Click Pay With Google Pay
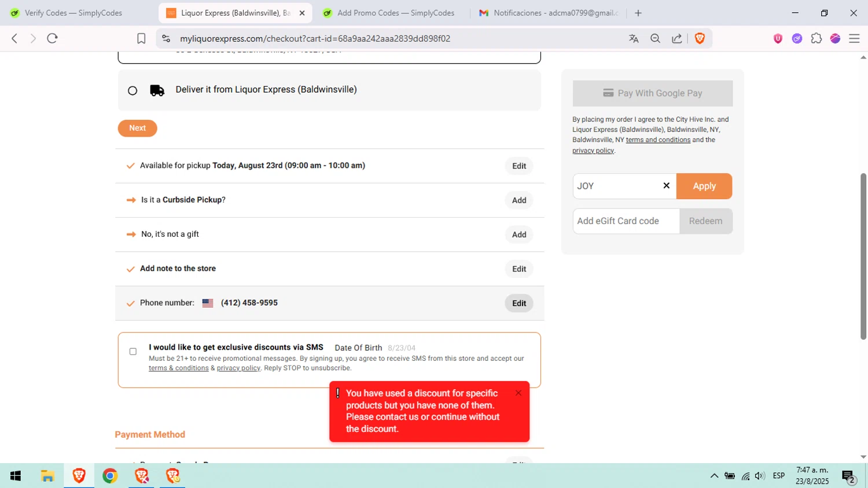This screenshot has width=868, height=488. pos(652,93)
